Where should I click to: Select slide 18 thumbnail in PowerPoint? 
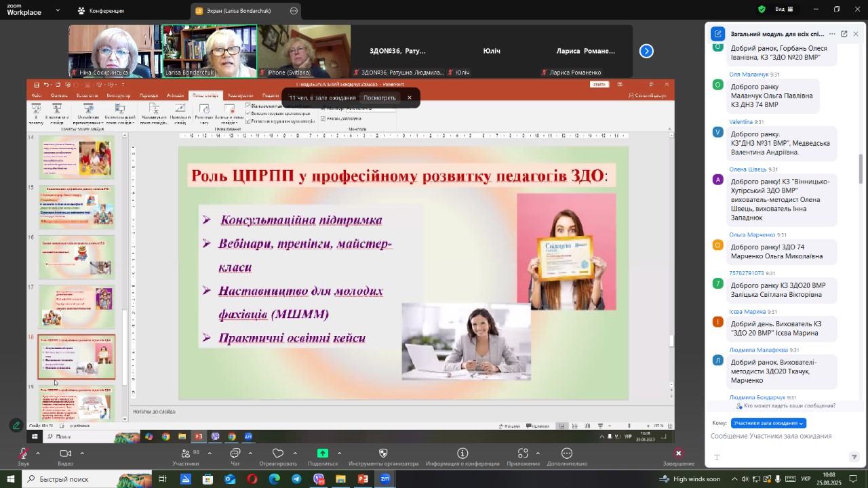click(77, 357)
